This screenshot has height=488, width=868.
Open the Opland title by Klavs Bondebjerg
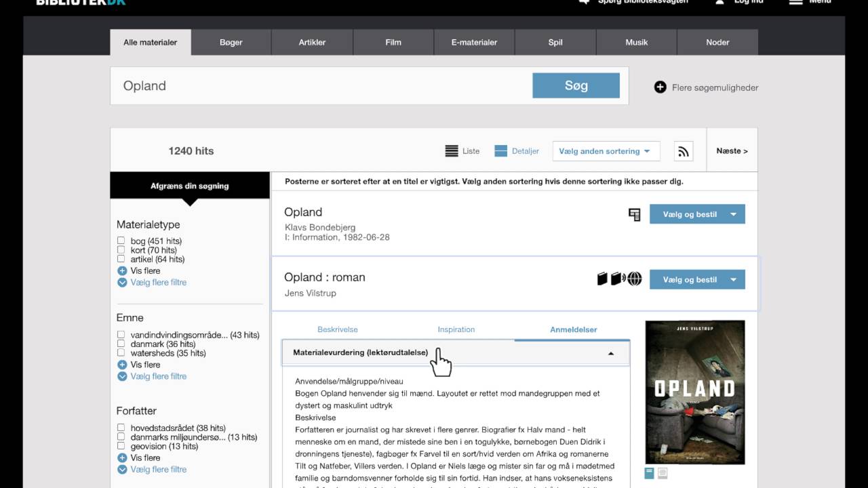point(303,212)
